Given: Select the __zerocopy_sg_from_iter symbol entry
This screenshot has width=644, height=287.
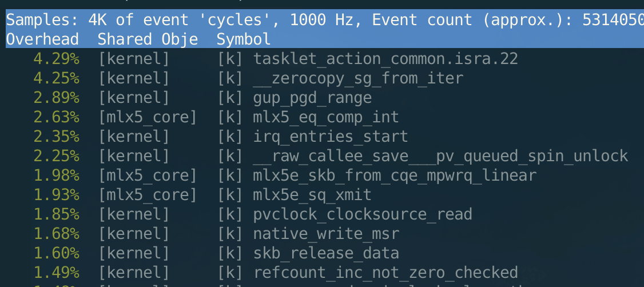Looking at the screenshot, I should tap(358, 78).
